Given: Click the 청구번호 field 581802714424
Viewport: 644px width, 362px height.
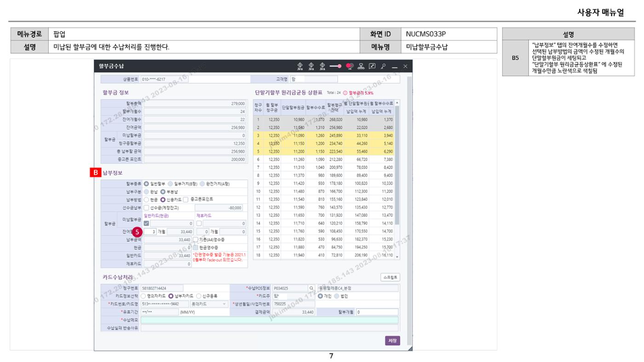Looking at the screenshot, I should (162, 288).
